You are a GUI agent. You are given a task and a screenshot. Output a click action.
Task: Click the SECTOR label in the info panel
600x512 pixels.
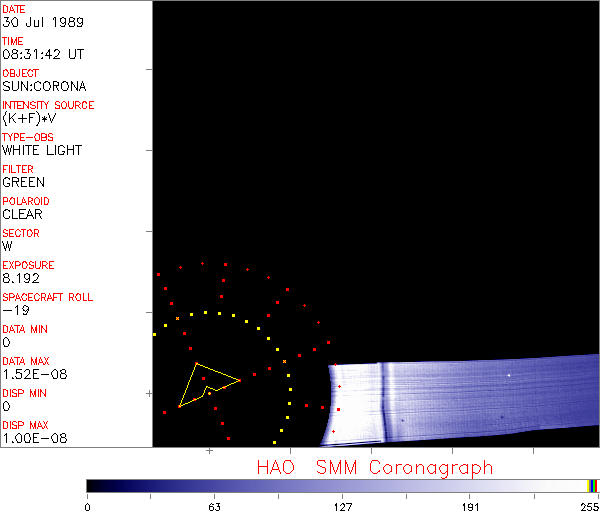pyautogui.click(x=22, y=233)
